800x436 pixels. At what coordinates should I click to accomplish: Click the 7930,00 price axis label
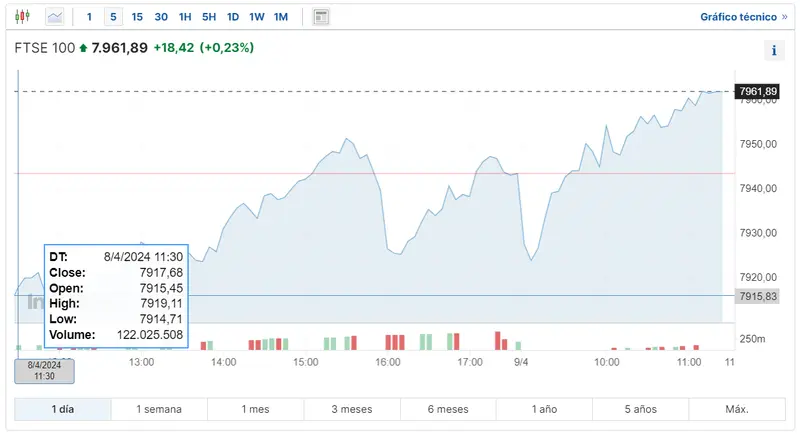pos(758,233)
